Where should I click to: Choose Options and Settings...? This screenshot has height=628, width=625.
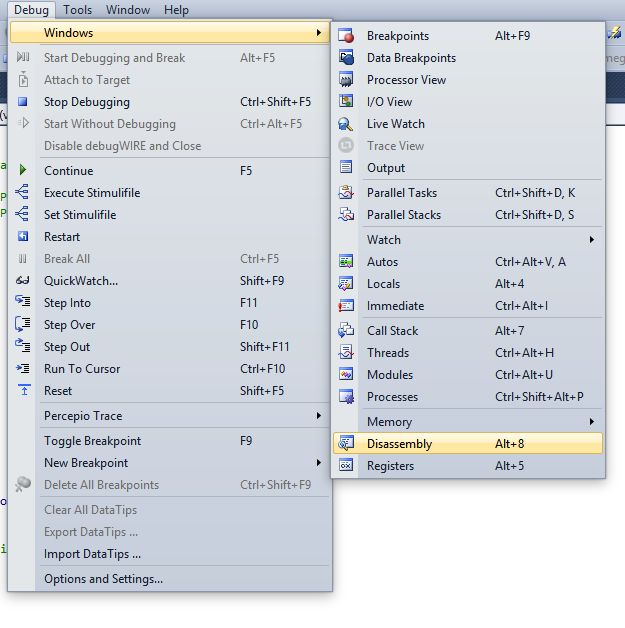(170, 579)
